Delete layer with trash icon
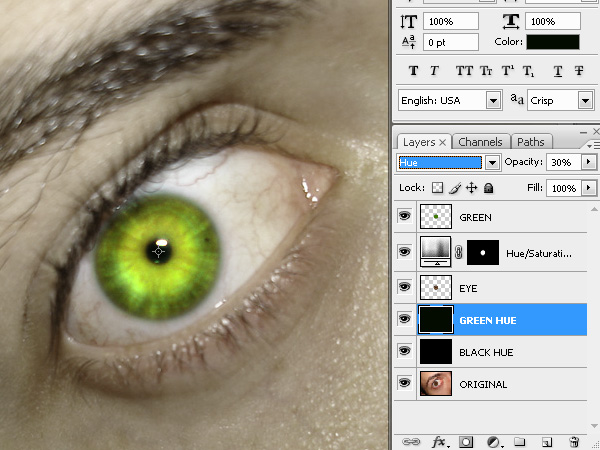Viewport: 600px width, 450px height. coord(574,442)
